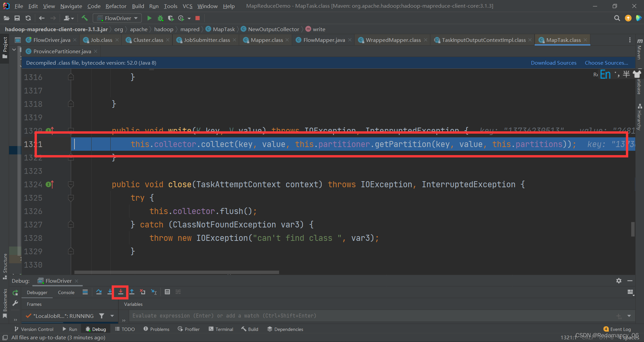Click the Drop Frame debugger icon
This screenshot has height=342, width=644.
click(x=143, y=292)
